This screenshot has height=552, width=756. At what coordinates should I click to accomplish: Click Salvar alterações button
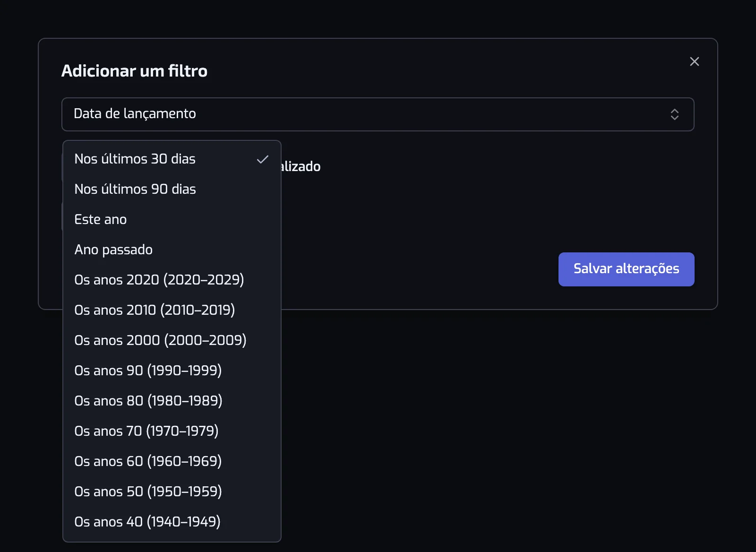point(626,269)
